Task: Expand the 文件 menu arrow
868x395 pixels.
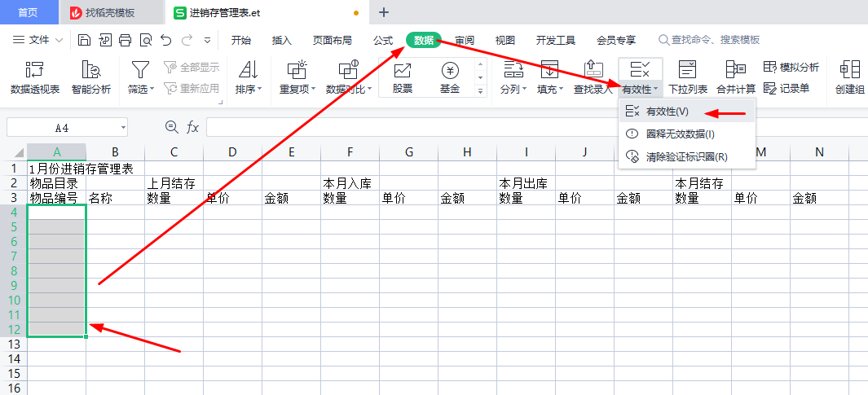Action: (59, 41)
